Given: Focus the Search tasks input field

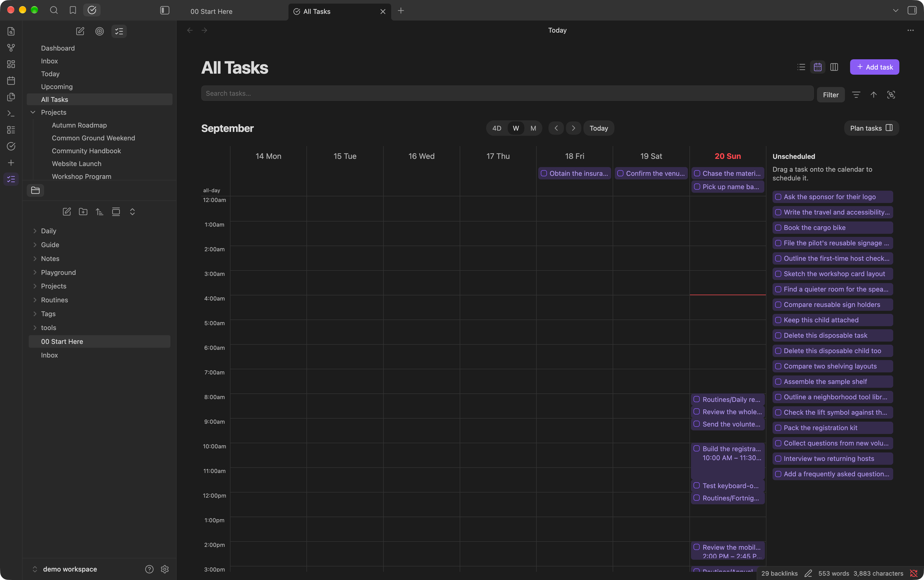Looking at the screenshot, I should pyautogui.click(x=507, y=93).
